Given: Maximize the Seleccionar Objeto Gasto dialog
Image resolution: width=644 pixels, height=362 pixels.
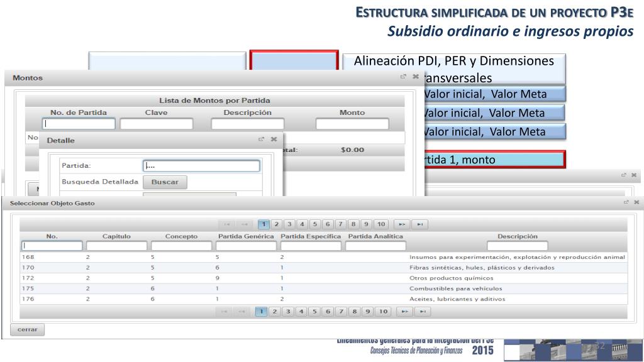Looking at the screenshot, I should (x=626, y=202).
